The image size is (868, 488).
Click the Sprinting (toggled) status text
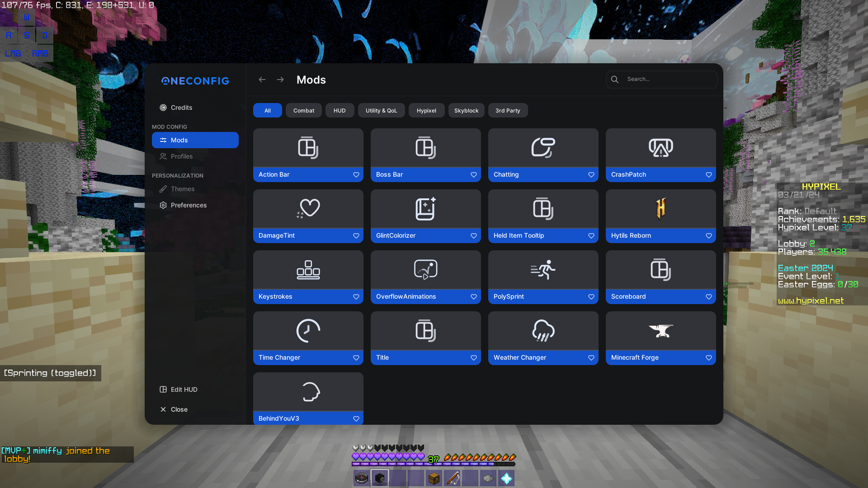click(x=50, y=373)
